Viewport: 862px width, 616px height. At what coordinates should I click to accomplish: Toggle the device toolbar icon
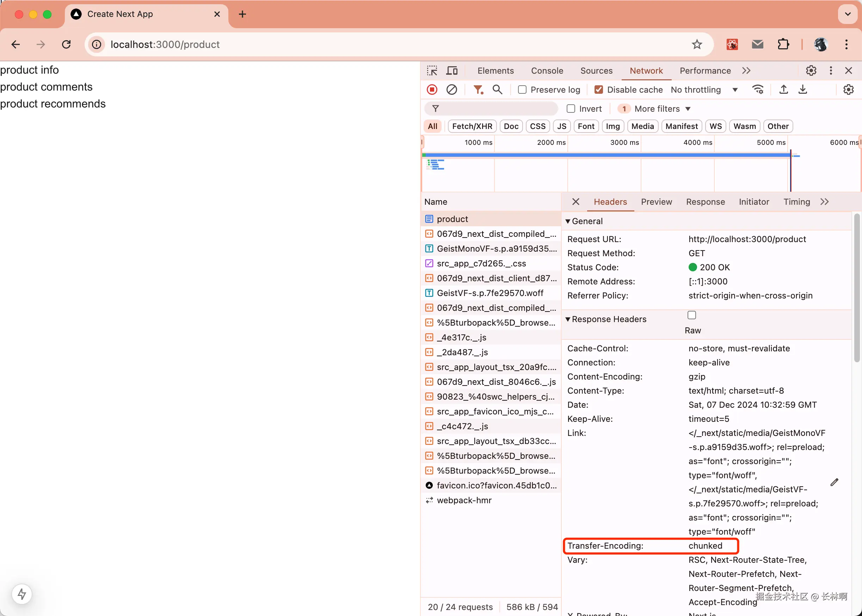(x=452, y=70)
